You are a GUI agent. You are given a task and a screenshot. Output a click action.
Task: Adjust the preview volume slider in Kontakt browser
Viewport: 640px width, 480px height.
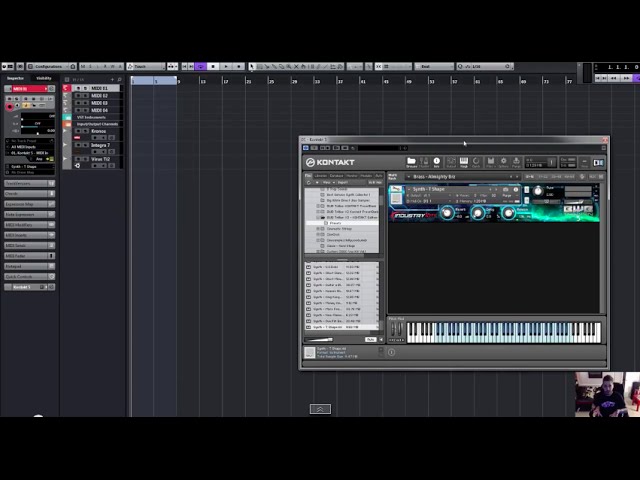319,340
